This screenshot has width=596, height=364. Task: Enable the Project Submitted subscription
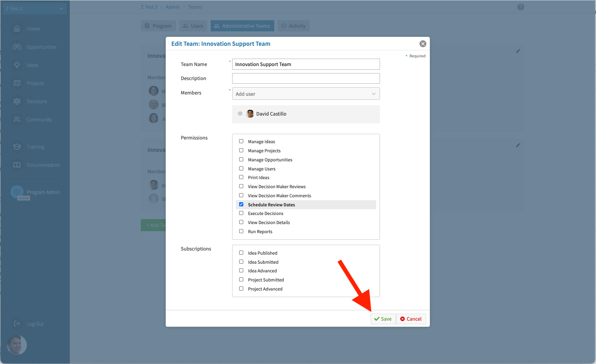[241, 279]
